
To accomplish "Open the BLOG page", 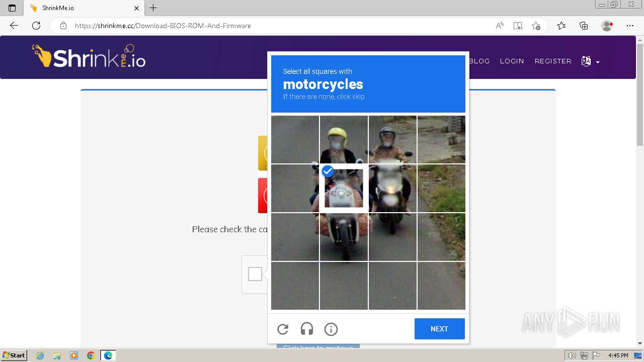I will (x=479, y=61).
